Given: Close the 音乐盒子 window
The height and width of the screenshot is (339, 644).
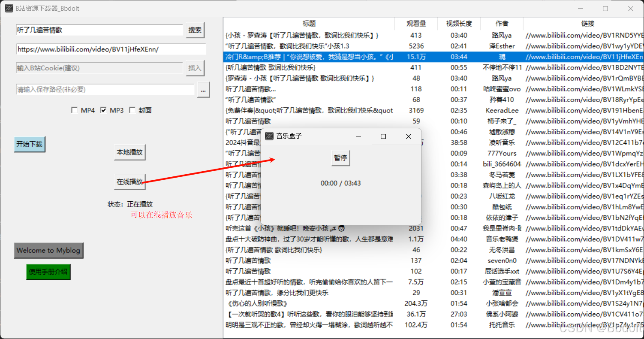Looking at the screenshot, I should [x=409, y=136].
